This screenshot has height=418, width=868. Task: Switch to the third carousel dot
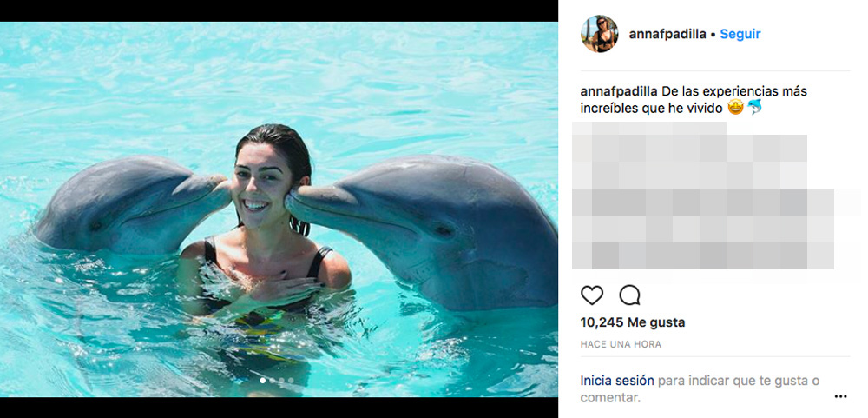[x=281, y=381]
